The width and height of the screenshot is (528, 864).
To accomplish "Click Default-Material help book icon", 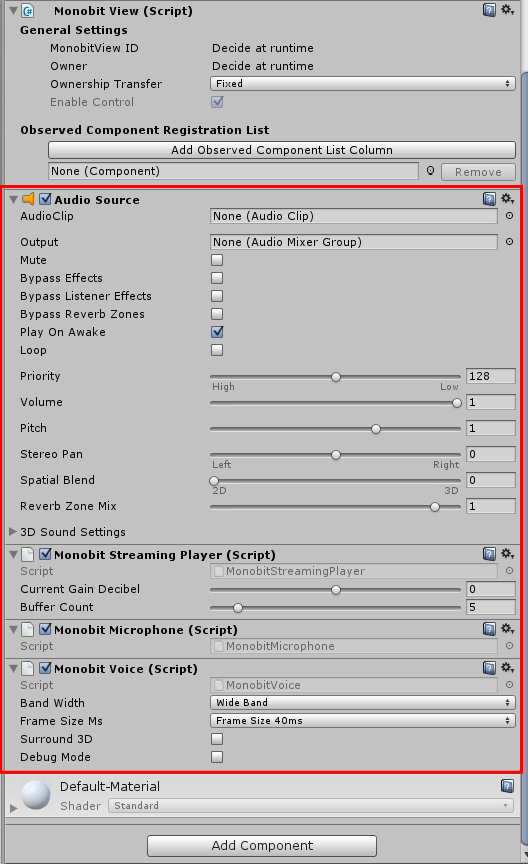I will pos(508,786).
